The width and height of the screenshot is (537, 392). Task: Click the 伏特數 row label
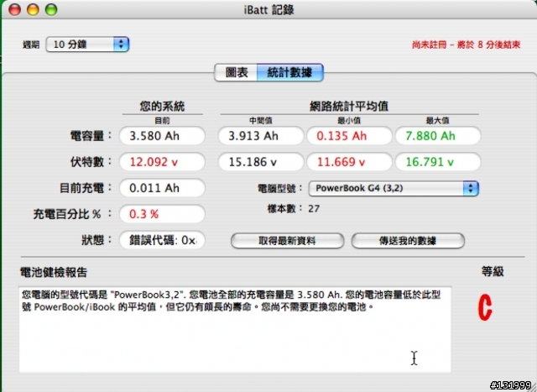91,162
